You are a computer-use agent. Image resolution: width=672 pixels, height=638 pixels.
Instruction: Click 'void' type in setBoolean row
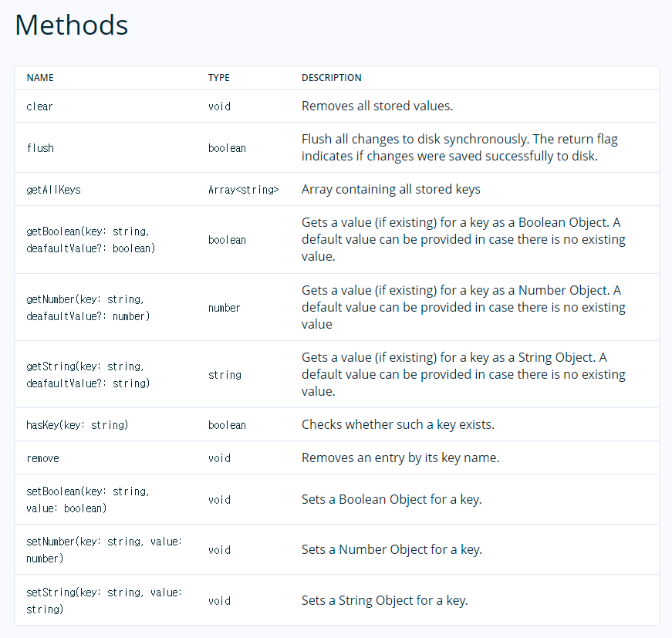coord(219,500)
